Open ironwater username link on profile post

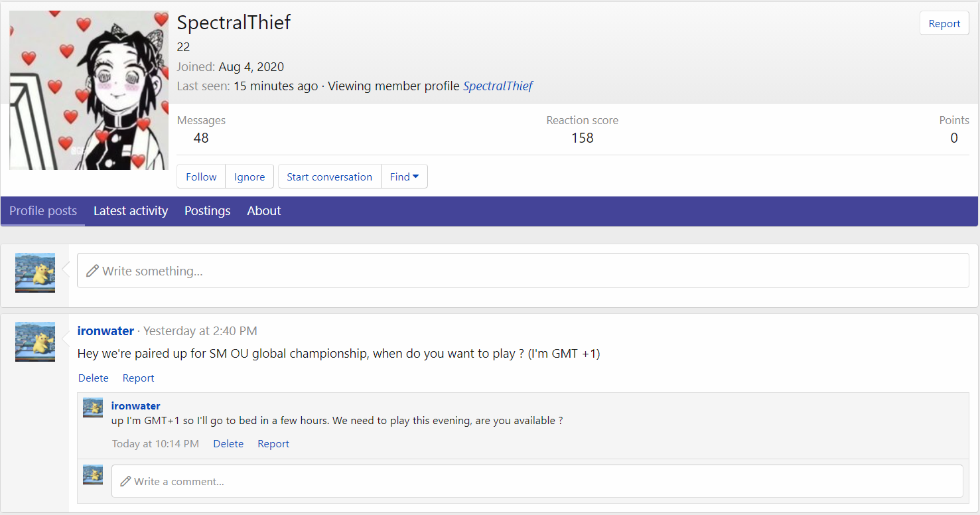[105, 331]
